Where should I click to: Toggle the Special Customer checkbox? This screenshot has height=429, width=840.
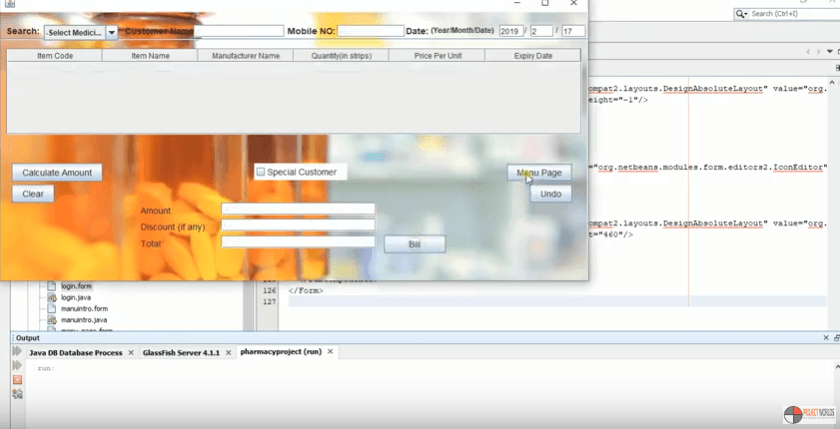[x=260, y=172]
